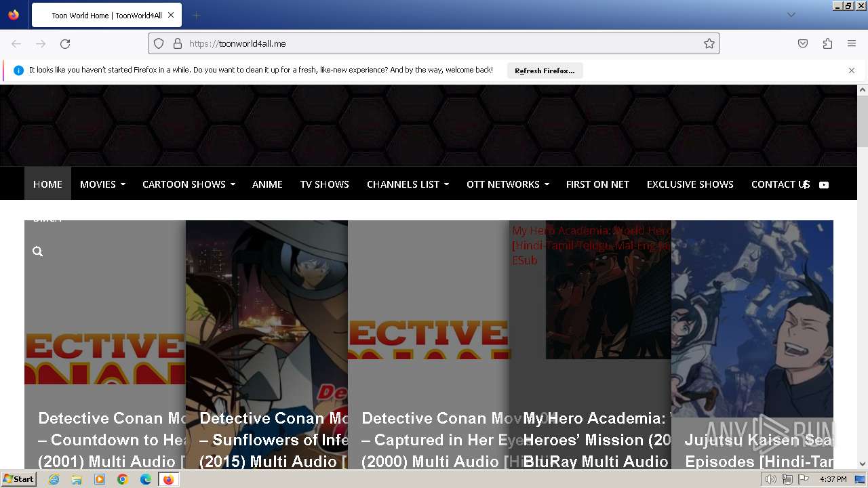Open Detective Conan Countdown to Heaven post
The width and height of the screenshot is (868, 488).
click(112, 440)
